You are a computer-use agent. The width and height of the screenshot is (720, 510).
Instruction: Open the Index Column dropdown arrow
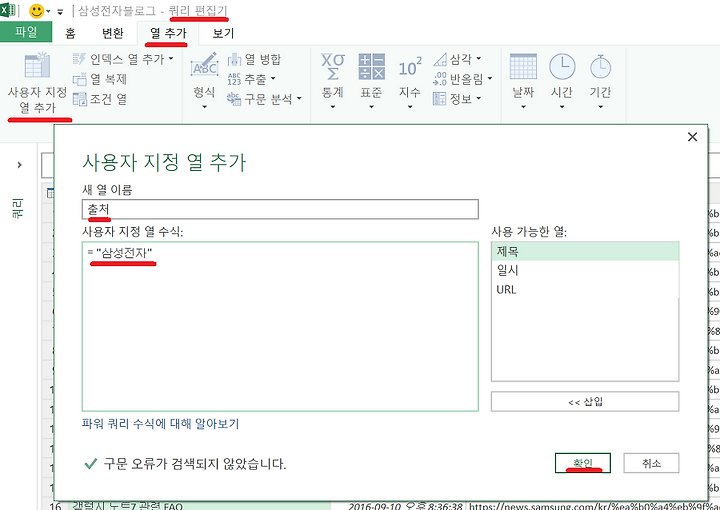[171, 59]
